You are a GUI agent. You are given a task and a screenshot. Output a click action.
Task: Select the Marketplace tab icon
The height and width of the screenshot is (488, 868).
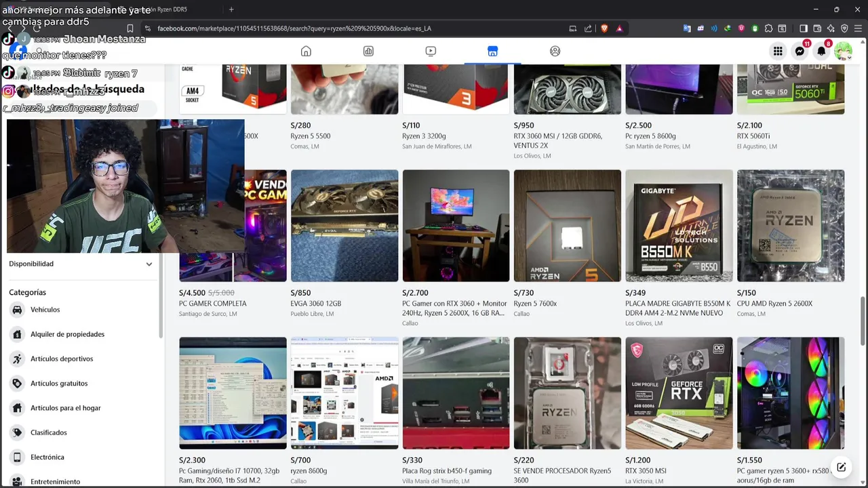point(492,51)
